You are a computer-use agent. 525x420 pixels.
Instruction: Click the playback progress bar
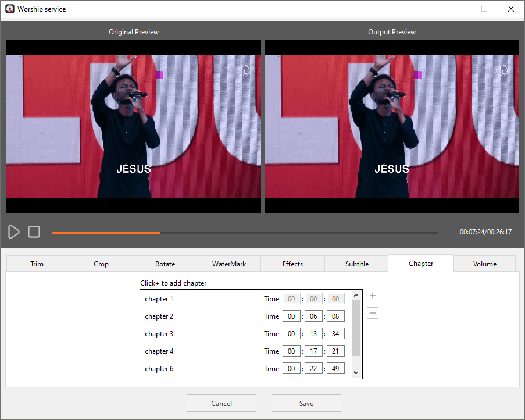(244, 232)
